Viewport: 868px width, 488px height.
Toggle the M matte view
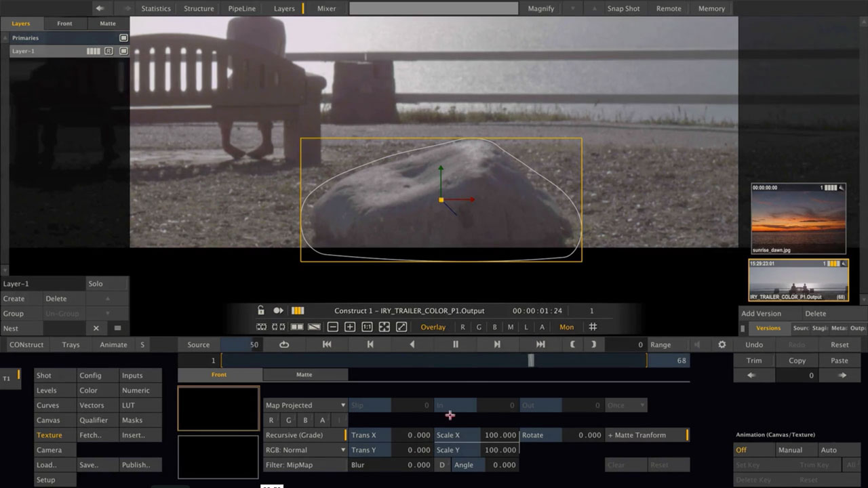pos(511,327)
